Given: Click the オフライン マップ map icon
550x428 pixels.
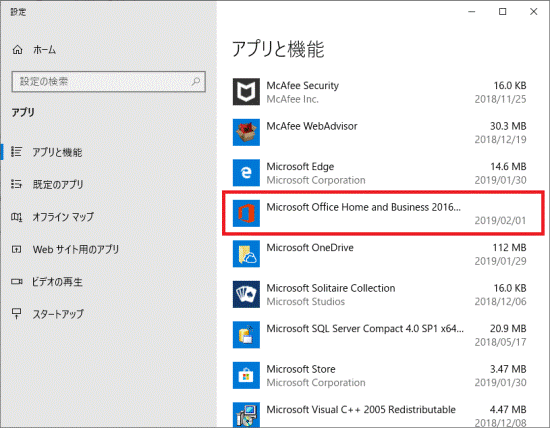Looking at the screenshot, I should tap(16, 217).
